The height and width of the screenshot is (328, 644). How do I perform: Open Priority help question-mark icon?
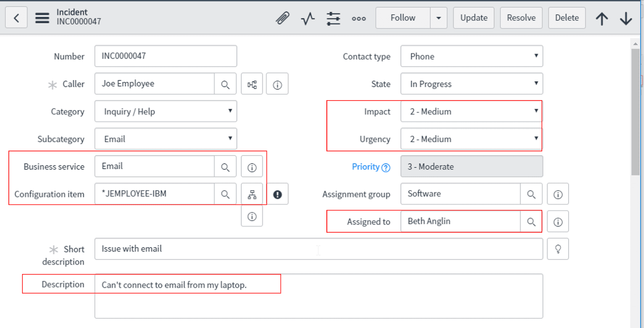click(x=386, y=167)
